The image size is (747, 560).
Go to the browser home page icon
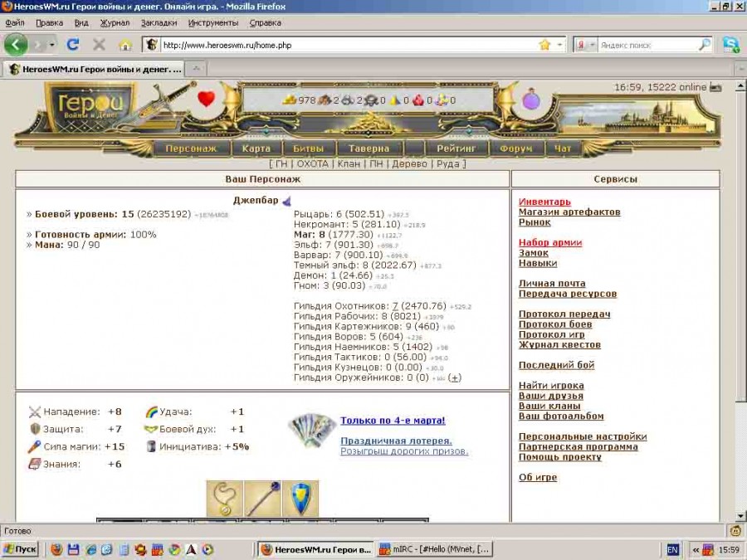point(124,45)
